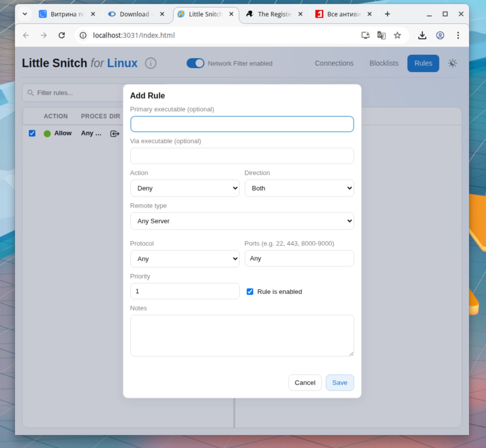Image resolution: width=486 pixels, height=448 pixels.
Task: Open the browser downloads icon
Action: [422, 35]
